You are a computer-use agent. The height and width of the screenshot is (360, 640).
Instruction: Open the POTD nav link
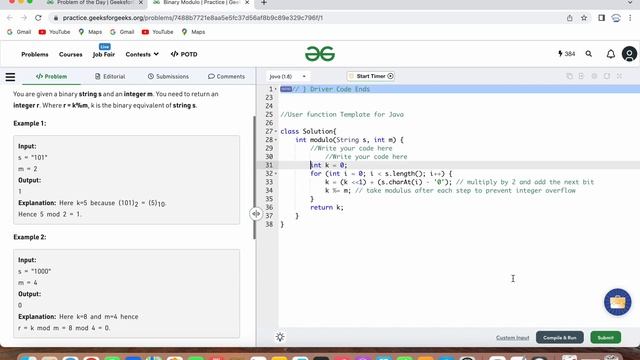coord(184,54)
